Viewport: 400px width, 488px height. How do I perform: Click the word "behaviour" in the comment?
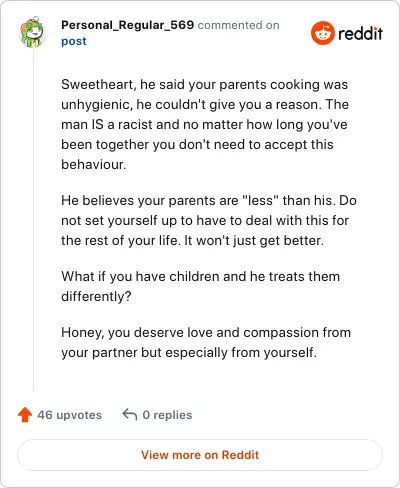pyautogui.click(x=92, y=164)
